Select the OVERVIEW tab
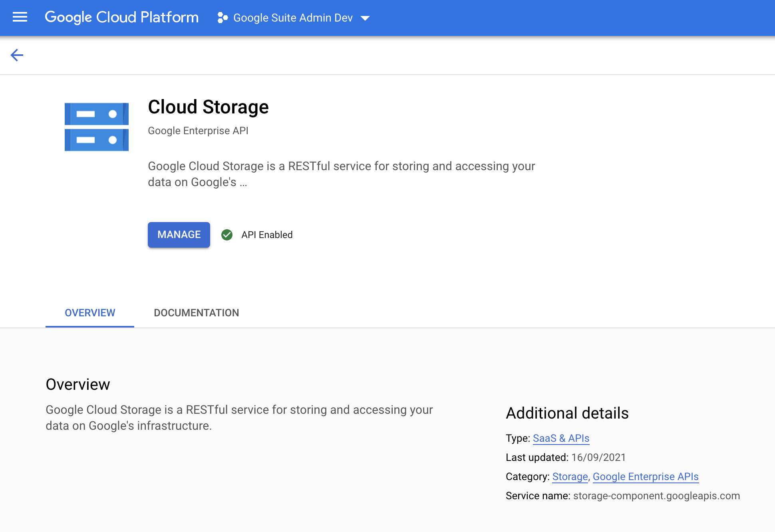 coord(90,312)
